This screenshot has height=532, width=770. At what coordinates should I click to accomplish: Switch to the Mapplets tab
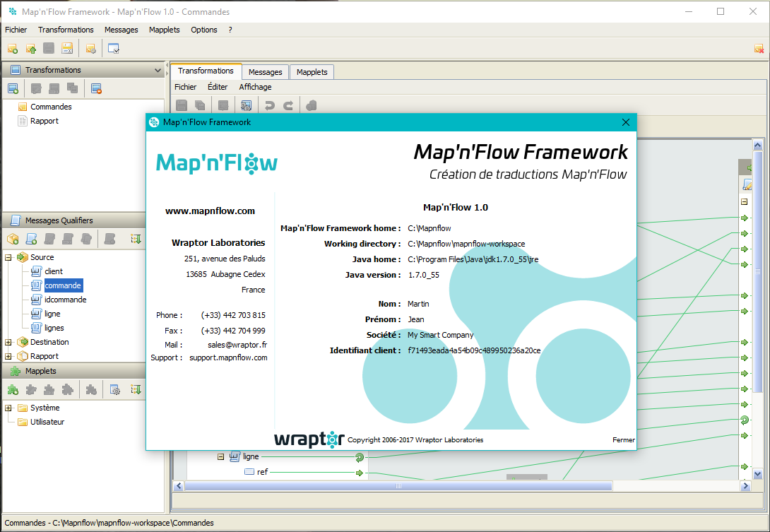pyautogui.click(x=312, y=72)
